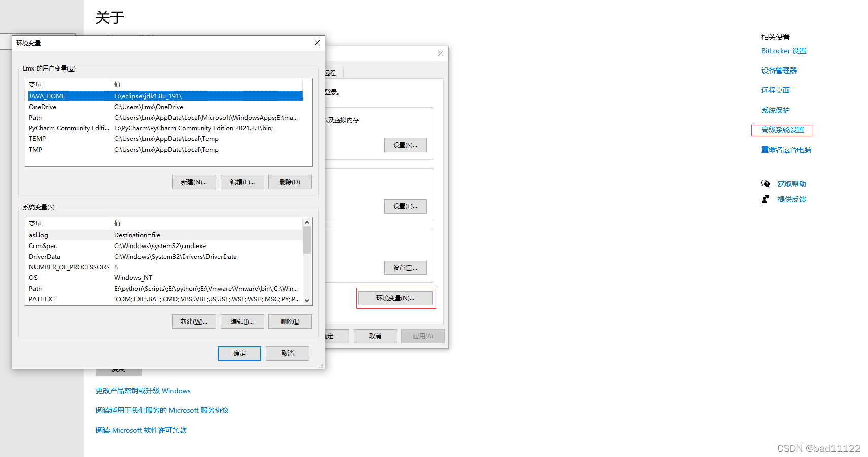Select the OneDrive user variable row

(x=165, y=107)
